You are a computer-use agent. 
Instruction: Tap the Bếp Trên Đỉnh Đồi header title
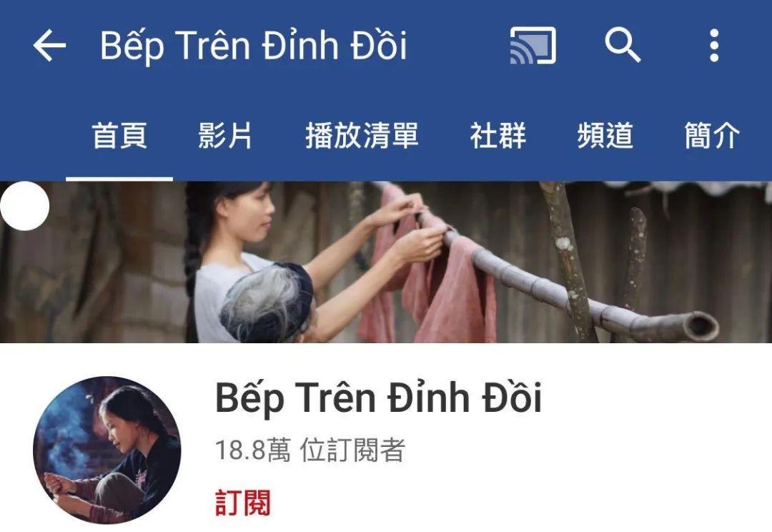pyautogui.click(x=254, y=46)
